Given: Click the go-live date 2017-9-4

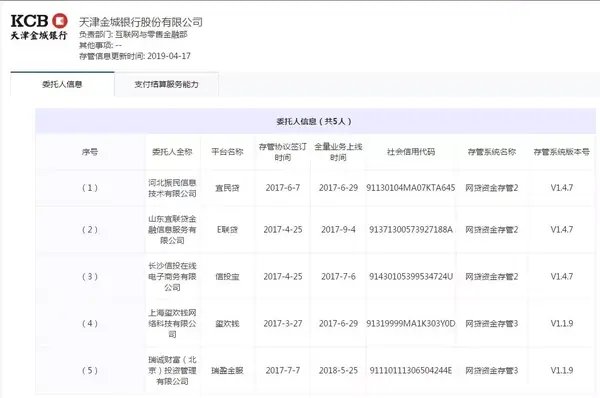Looking at the screenshot, I should point(338,230).
